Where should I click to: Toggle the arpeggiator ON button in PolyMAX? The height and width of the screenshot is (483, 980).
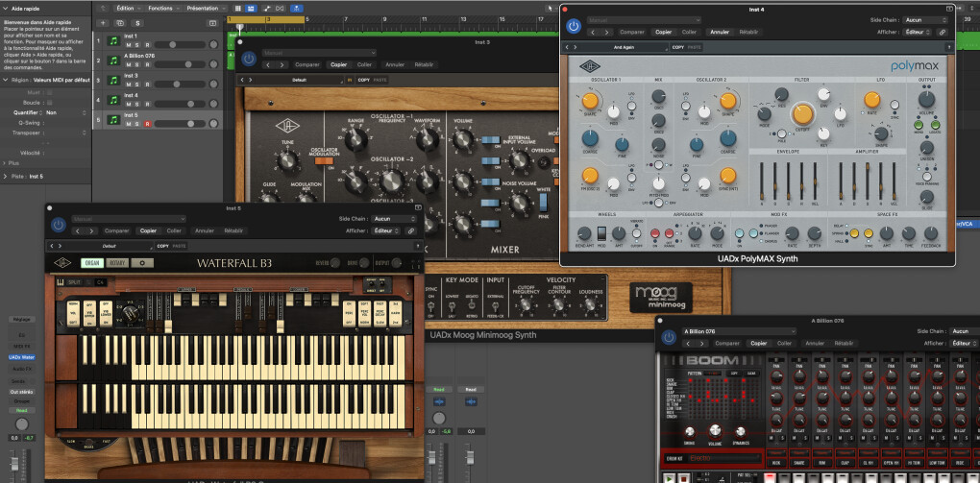tap(654, 233)
